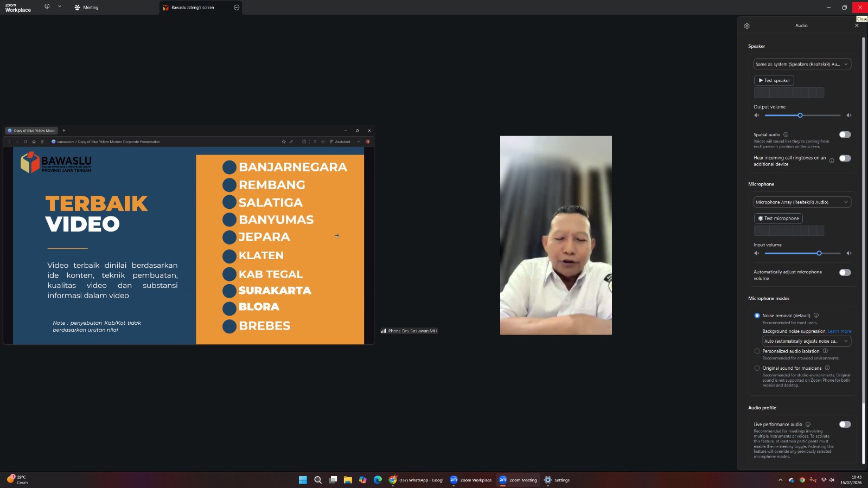Click the input volume mute icon

click(756, 253)
